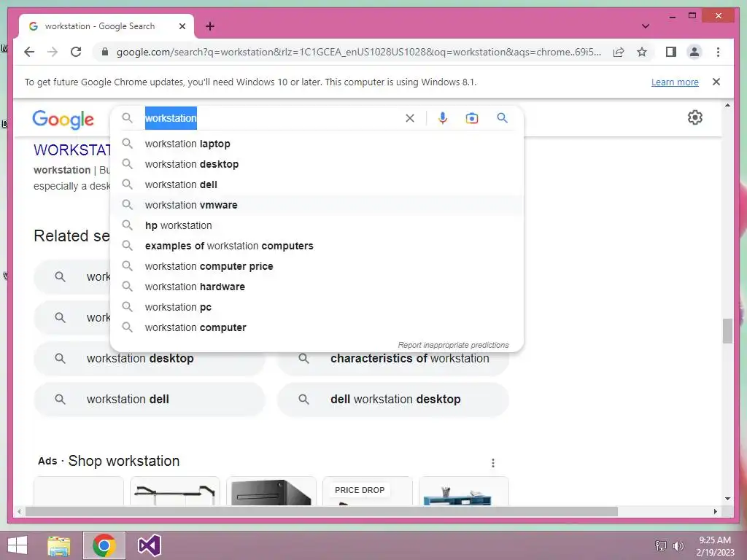Click the Chrome back arrow
The image size is (747, 560).
pos(29,52)
